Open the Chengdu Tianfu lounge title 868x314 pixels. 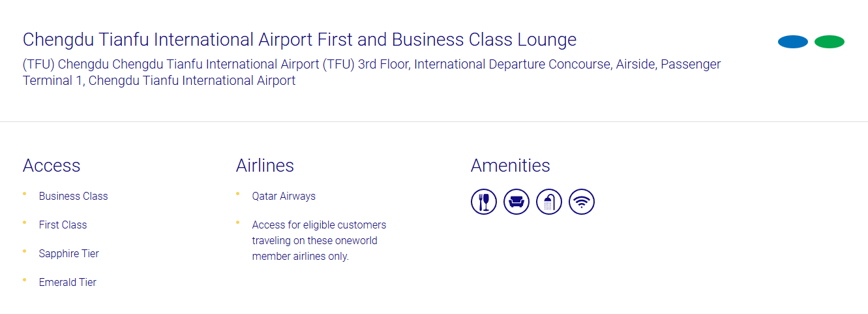point(299,40)
